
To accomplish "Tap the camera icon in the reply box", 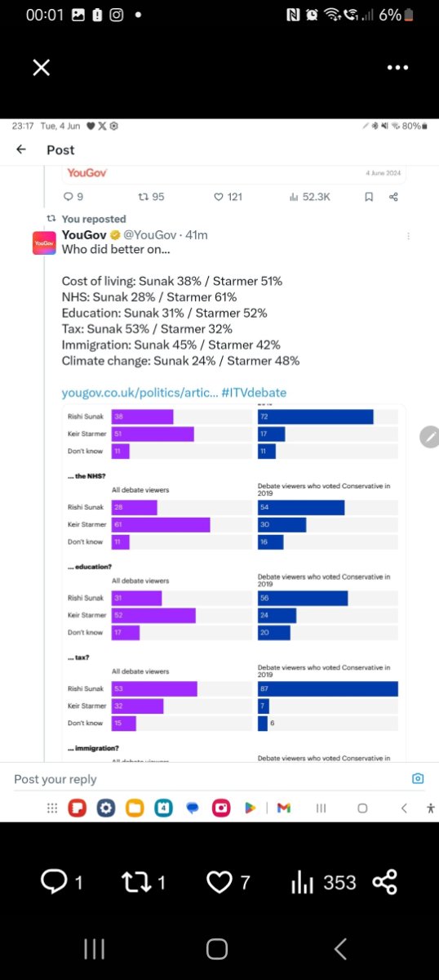I will 418,779.
